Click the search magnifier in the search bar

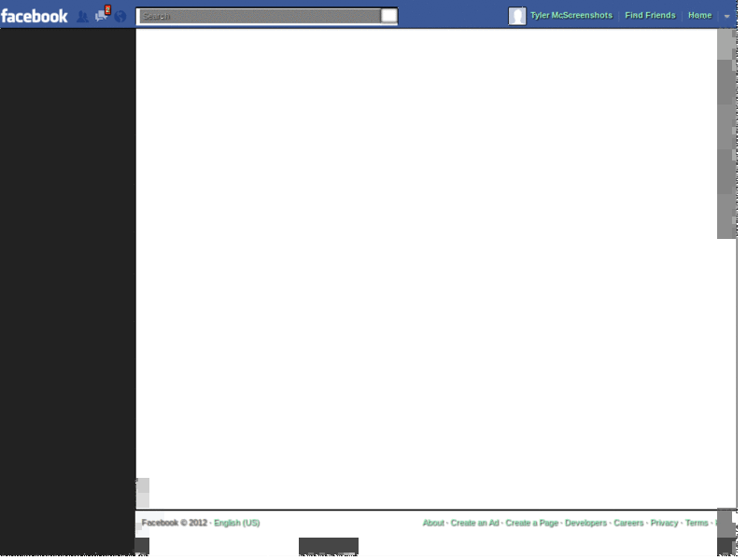(x=389, y=15)
